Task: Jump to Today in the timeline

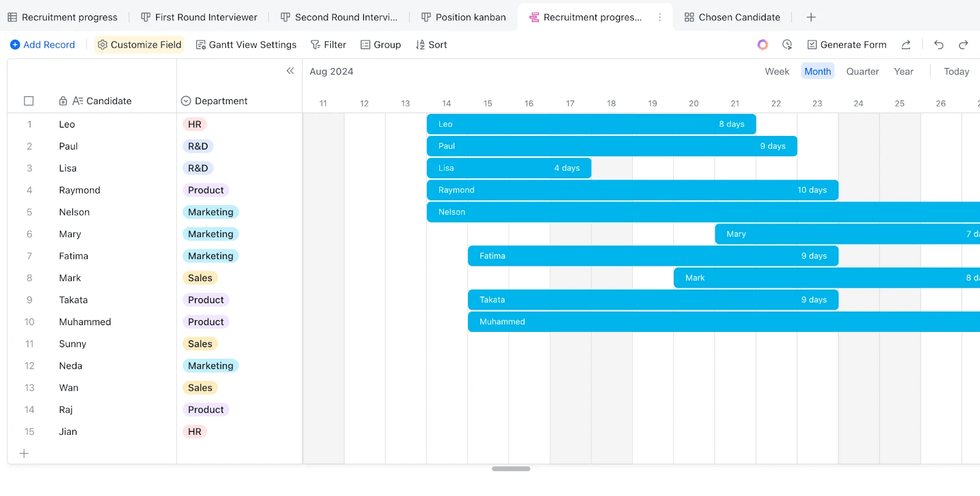Action: coord(956,72)
